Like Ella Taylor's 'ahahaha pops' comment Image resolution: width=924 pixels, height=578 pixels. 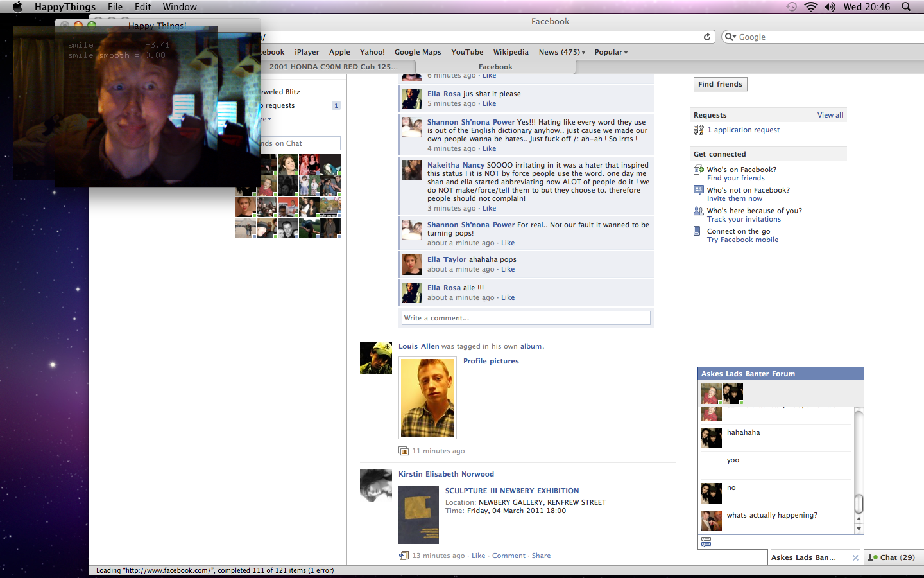pos(508,269)
